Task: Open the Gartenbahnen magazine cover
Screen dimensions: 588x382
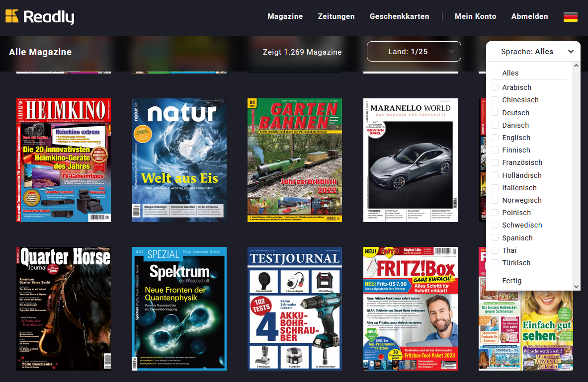Action: pyautogui.click(x=295, y=160)
